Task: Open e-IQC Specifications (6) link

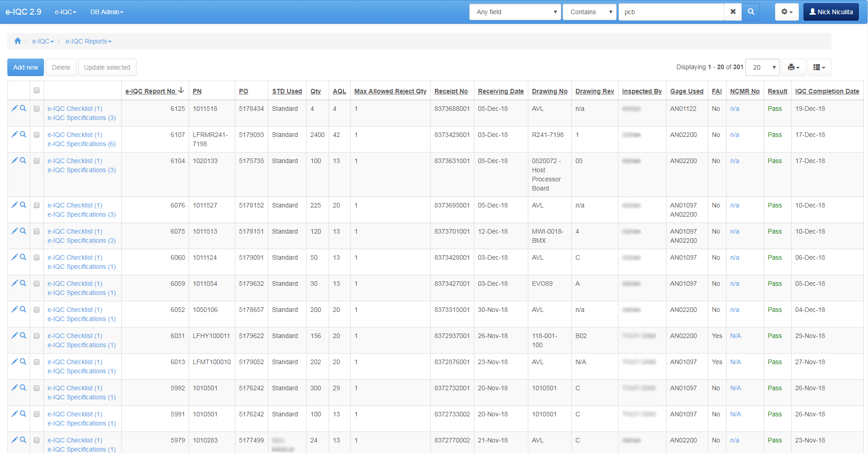Action: tap(81, 144)
